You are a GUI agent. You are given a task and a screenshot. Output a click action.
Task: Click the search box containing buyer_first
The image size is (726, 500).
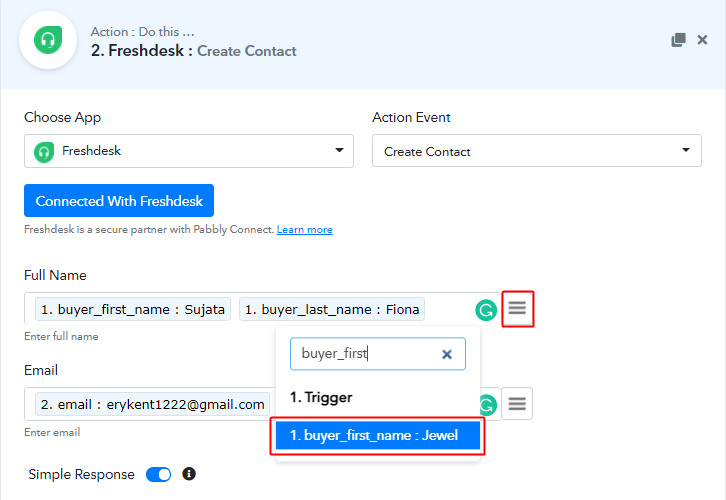(378, 354)
